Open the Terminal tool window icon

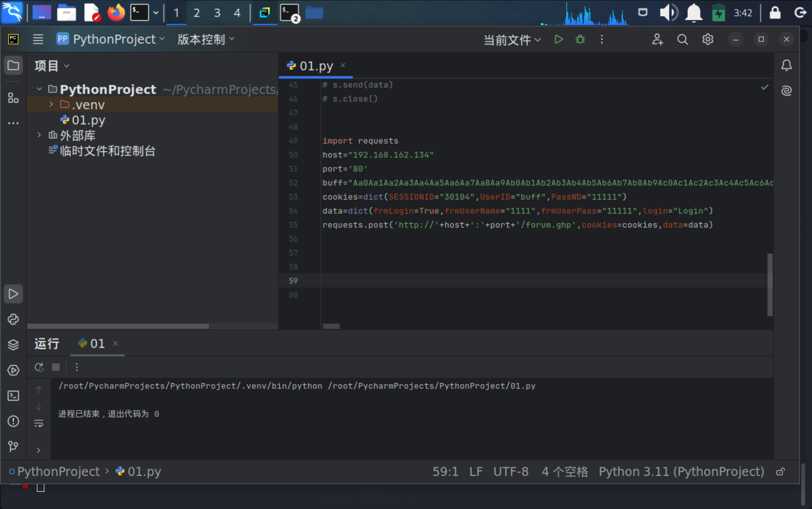click(13, 396)
